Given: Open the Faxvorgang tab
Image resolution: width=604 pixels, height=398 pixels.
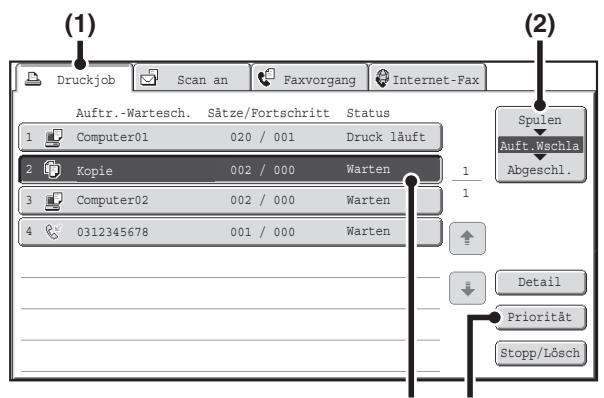Looking at the screenshot, I should (x=310, y=78).
